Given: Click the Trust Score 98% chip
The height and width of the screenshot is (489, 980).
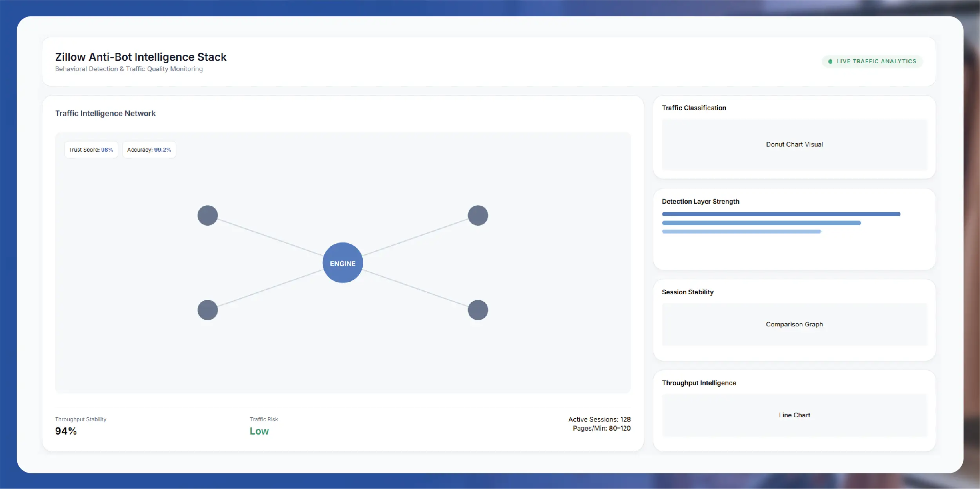Looking at the screenshot, I should 91,150.
